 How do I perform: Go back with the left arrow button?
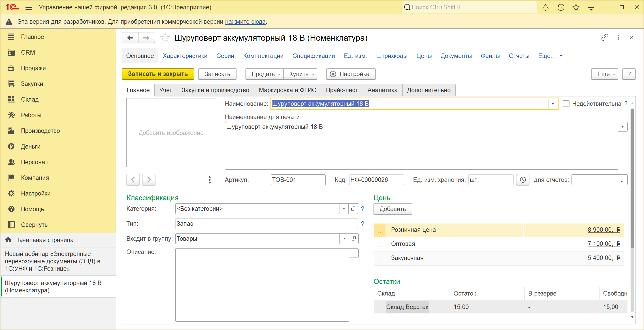(130, 38)
